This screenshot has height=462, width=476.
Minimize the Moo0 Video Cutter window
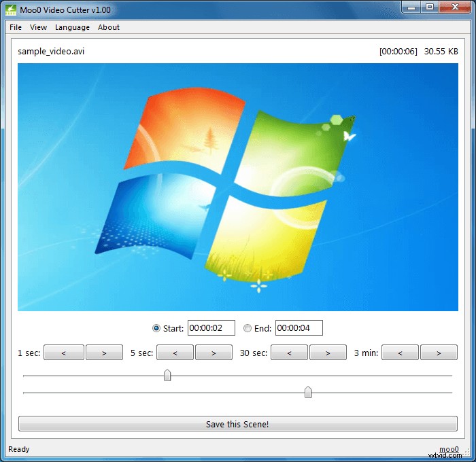(x=411, y=7)
